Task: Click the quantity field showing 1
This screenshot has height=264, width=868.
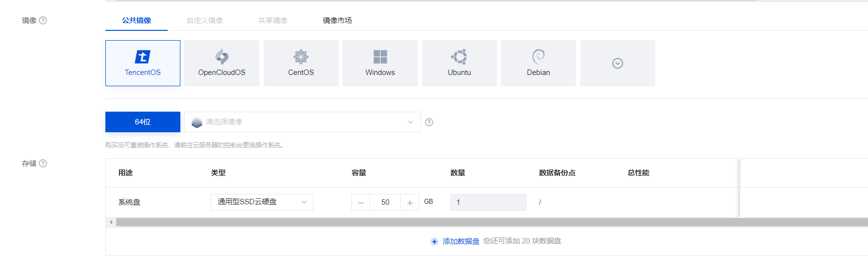Action: tap(488, 202)
